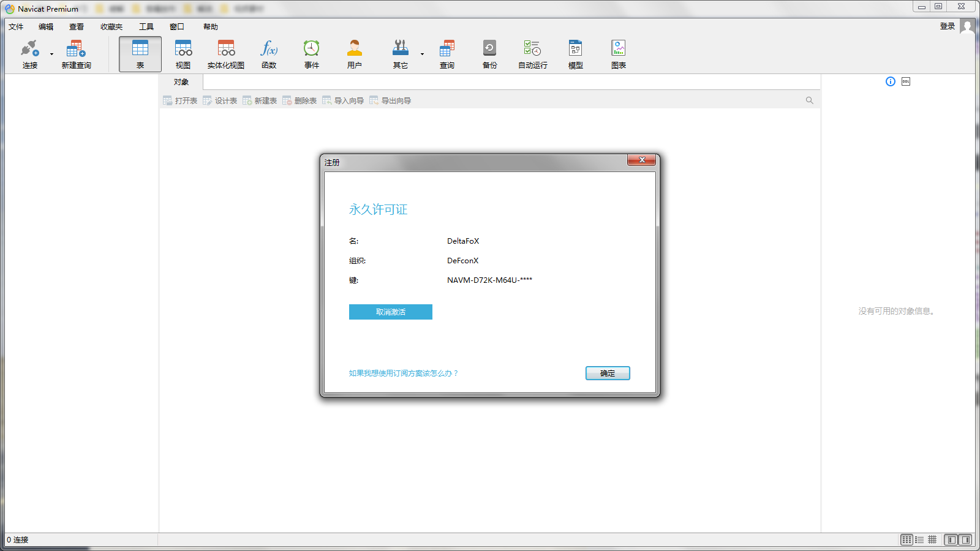
Task: Click New Table (新建表) button
Action: tap(260, 100)
